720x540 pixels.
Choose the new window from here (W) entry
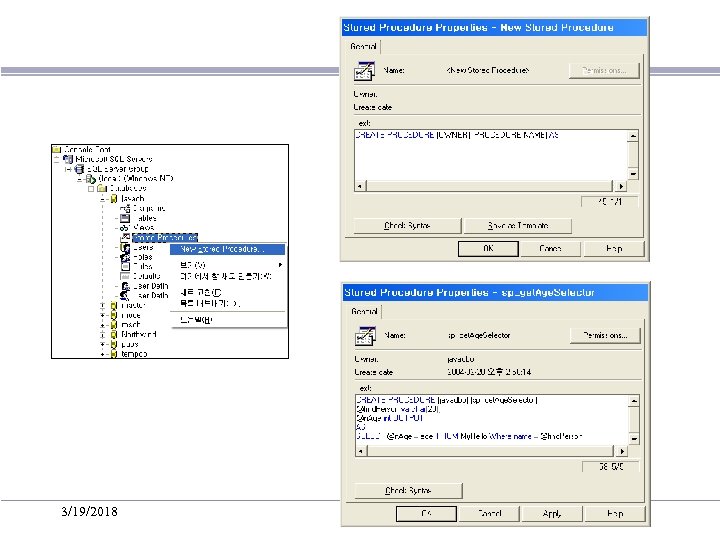pyautogui.click(x=227, y=276)
